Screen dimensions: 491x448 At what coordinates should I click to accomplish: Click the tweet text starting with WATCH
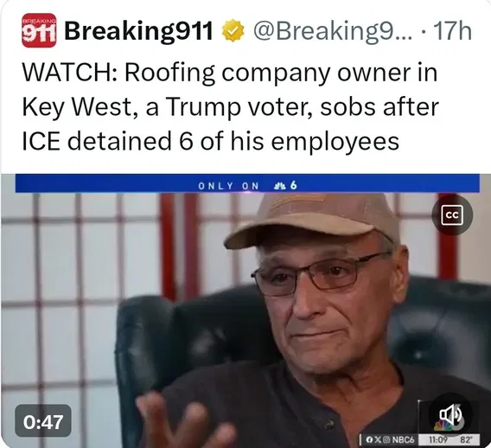[x=230, y=107]
